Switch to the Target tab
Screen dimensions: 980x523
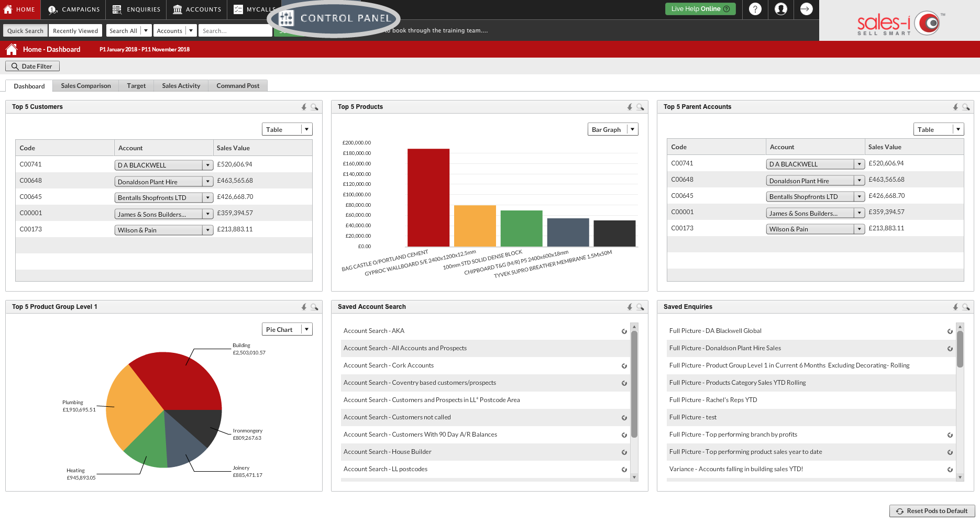[x=136, y=86]
